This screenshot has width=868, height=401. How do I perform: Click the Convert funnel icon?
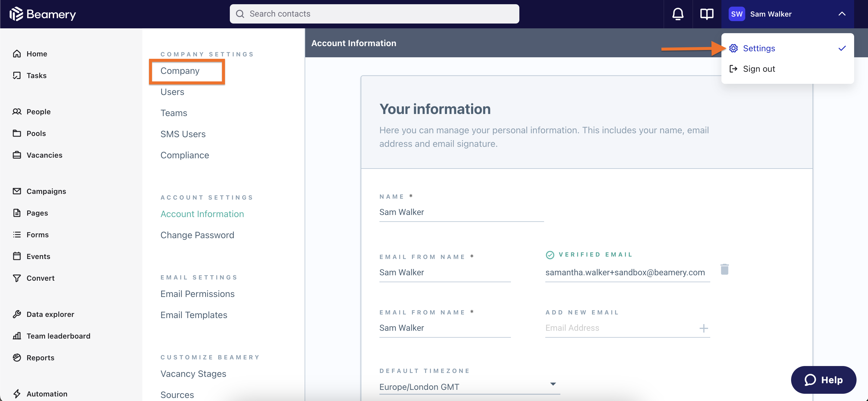(x=17, y=278)
